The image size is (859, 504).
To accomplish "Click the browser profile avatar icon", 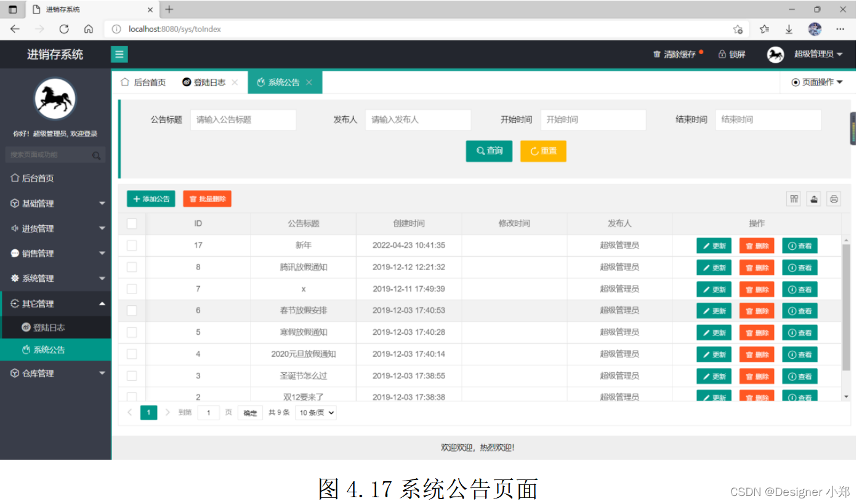I will [815, 29].
